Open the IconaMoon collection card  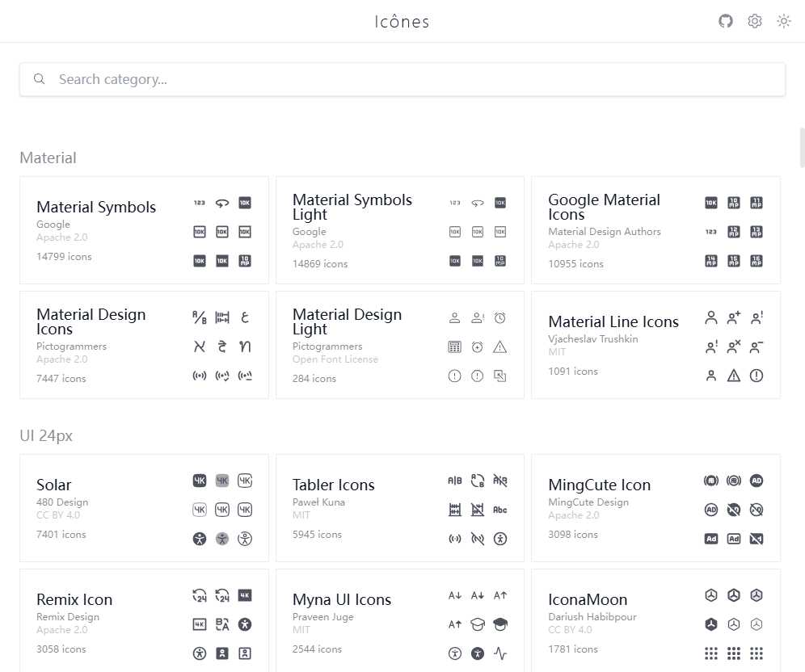(x=588, y=599)
